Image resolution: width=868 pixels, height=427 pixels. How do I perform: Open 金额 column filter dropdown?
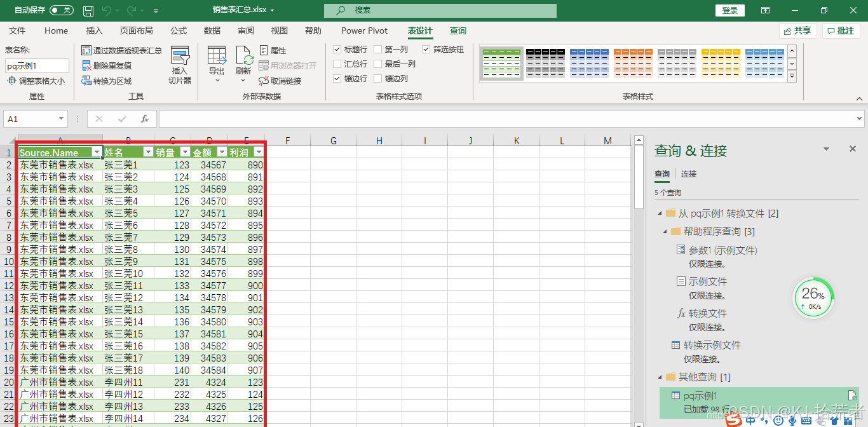pos(222,152)
